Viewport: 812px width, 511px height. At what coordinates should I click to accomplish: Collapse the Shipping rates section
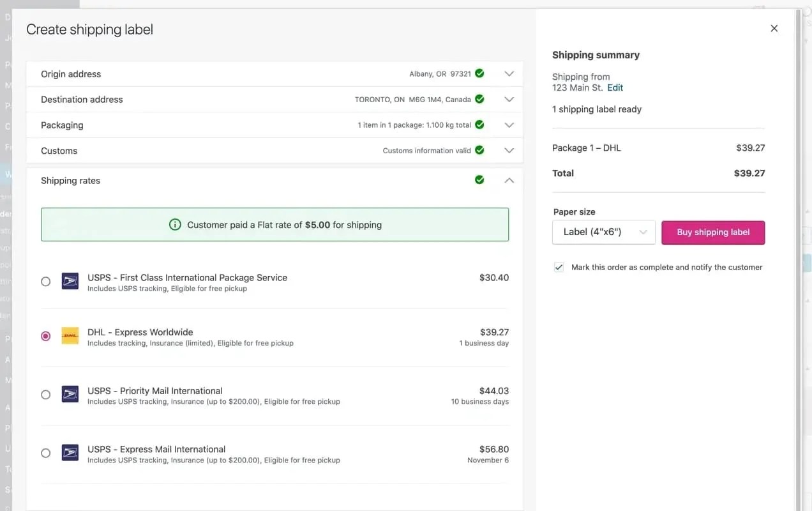(509, 180)
